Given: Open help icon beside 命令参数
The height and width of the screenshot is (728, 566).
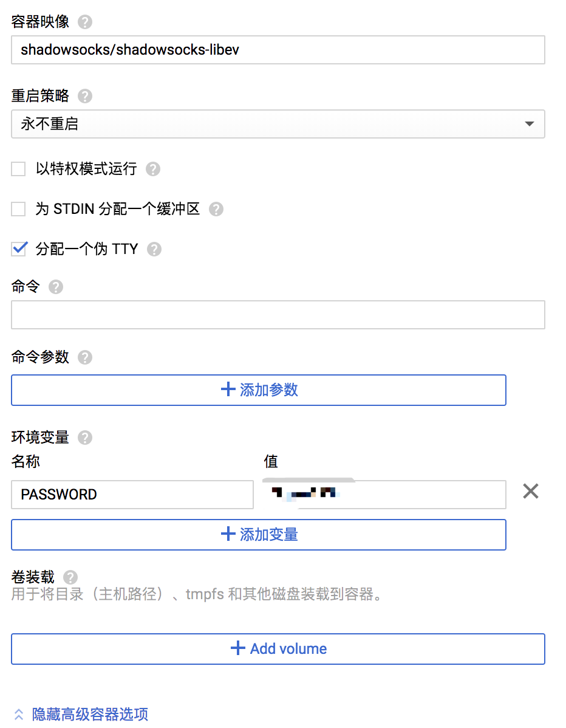Looking at the screenshot, I should pos(85,357).
